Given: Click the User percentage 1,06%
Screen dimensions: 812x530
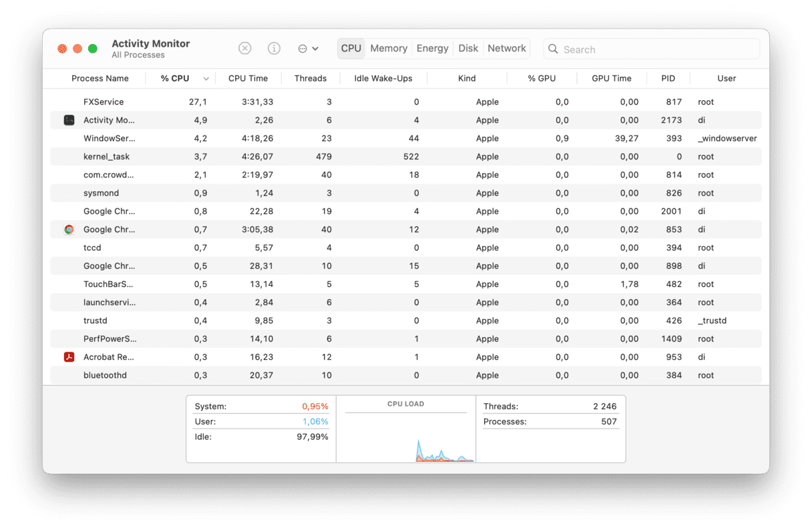Looking at the screenshot, I should click(315, 422).
